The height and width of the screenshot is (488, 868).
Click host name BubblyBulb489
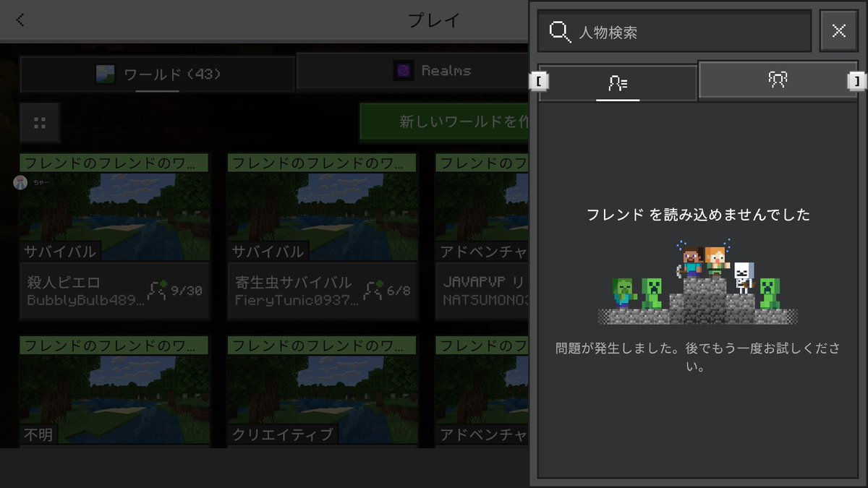(85, 299)
